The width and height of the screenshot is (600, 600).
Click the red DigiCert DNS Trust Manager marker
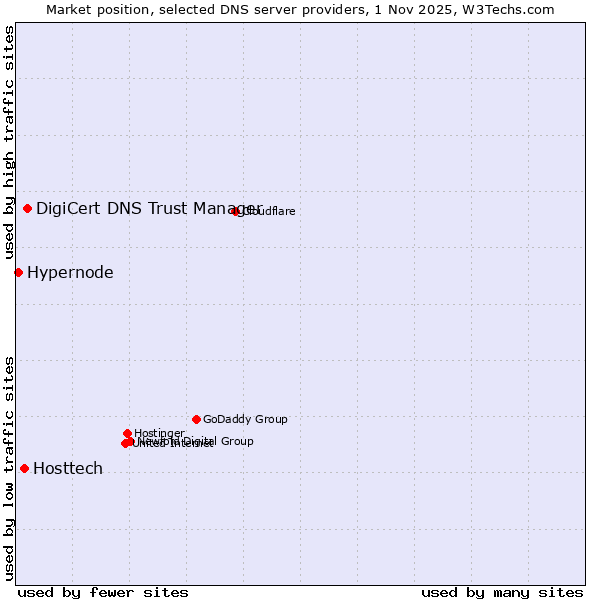[28, 208]
